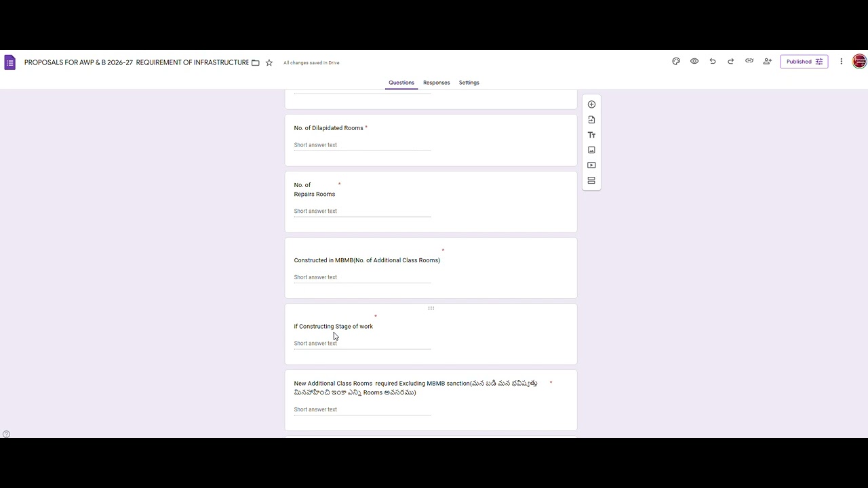868x488 pixels.
Task: Click the form title text
Action: pos(136,62)
